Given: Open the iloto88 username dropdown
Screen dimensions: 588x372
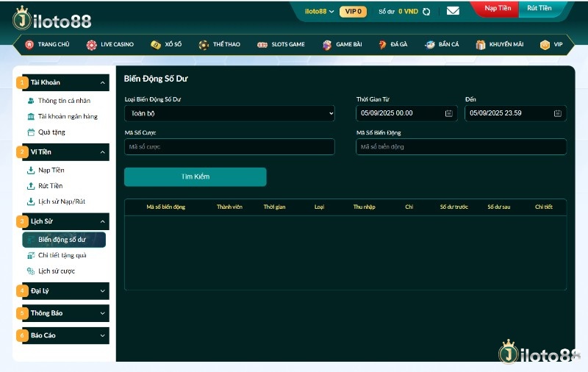Looking at the screenshot, I should tap(319, 11).
